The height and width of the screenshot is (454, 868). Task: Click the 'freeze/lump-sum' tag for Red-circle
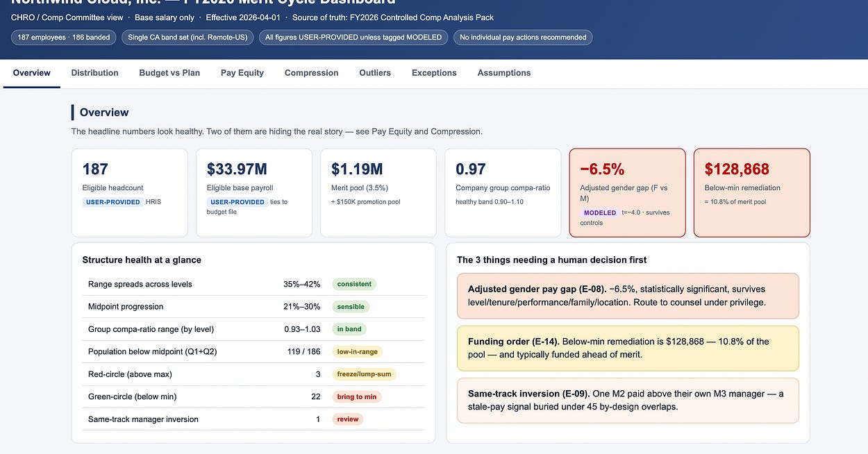point(364,374)
